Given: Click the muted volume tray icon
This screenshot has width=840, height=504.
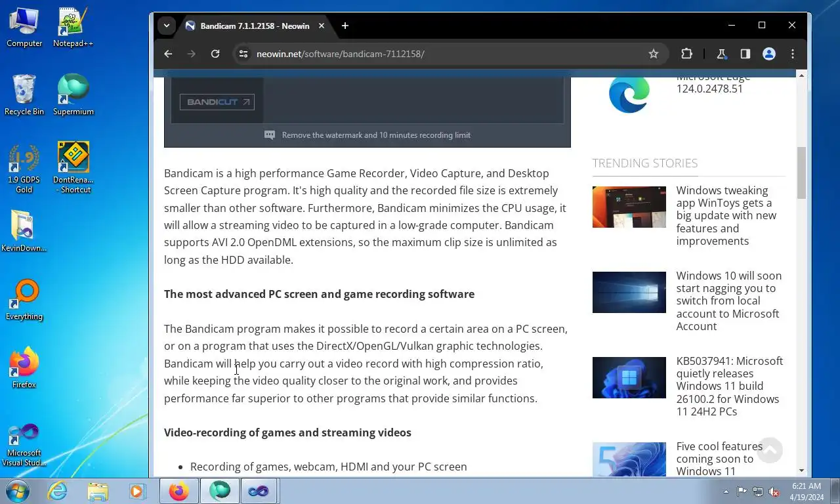Looking at the screenshot, I should click(774, 492).
